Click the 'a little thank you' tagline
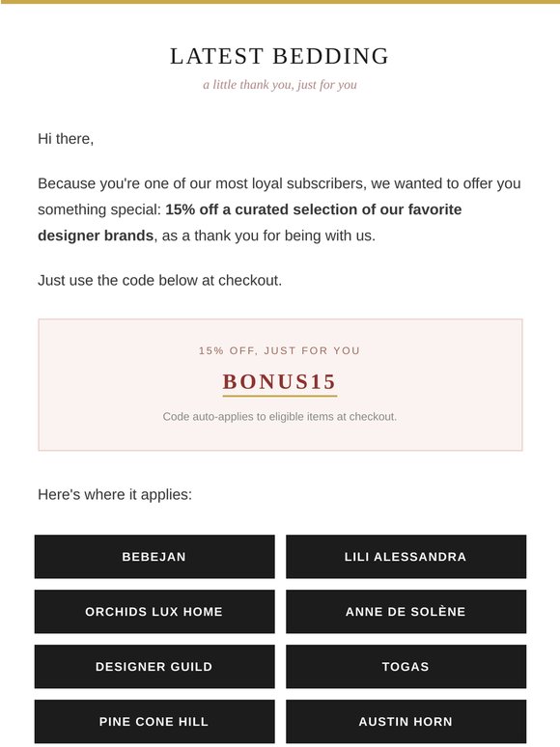Image resolution: width=560 pixels, height=747 pixels. [x=280, y=85]
